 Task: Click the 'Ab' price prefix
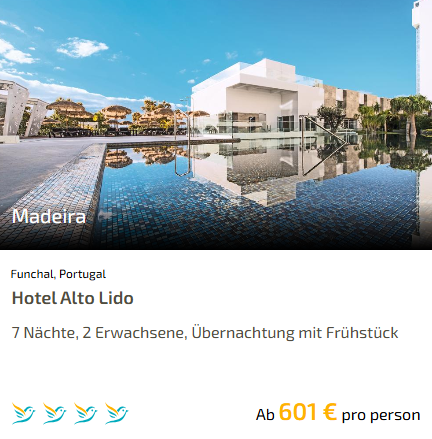pos(265,415)
